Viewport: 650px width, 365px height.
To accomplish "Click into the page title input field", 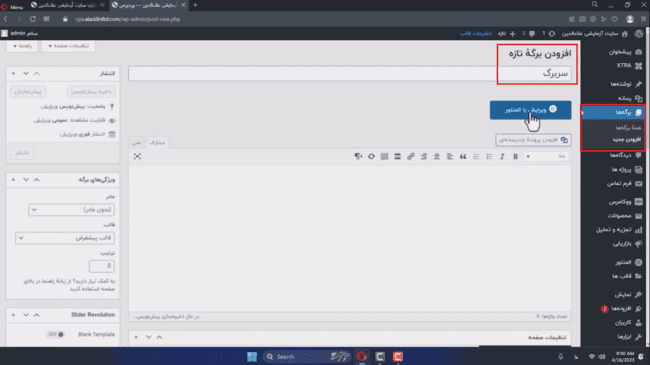I will point(349,73).
